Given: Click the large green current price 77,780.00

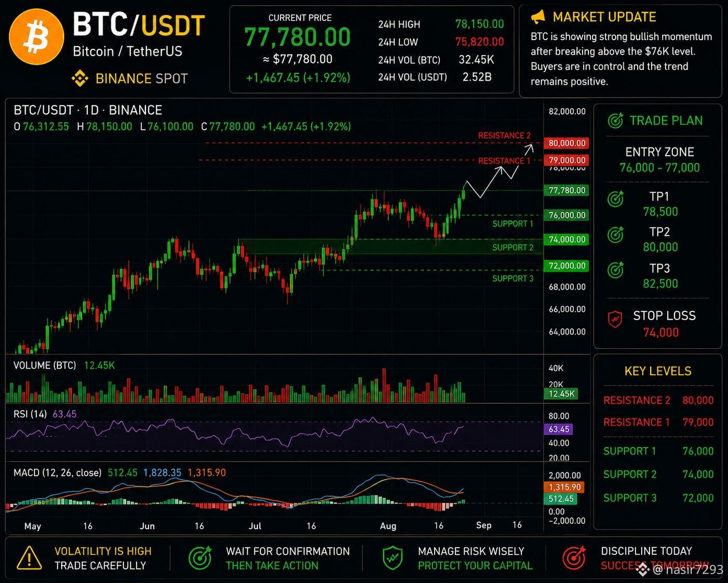Looking at the screenshot, I should [298, 37].
